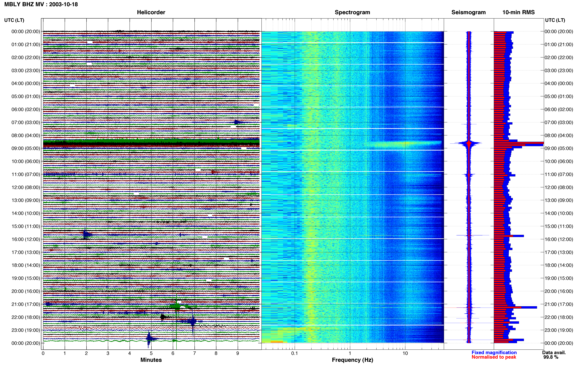This screenshot has width=588, height=368.
Task: Click left time label '22:00 (18:00)'
Action: [26, 317]
